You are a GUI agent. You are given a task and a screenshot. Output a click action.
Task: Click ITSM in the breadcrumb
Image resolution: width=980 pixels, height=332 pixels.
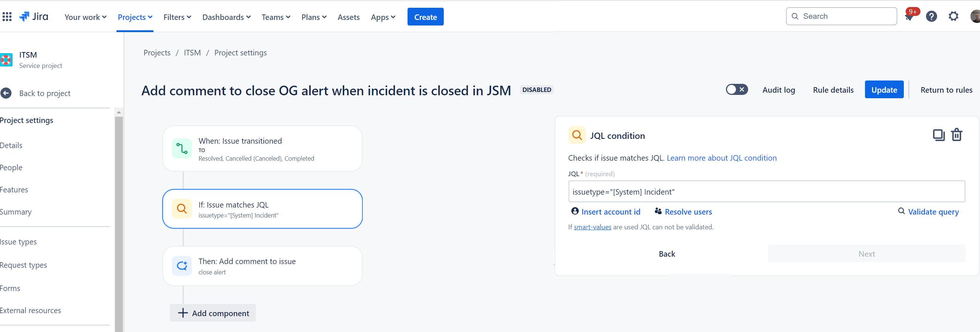pyautogui.click(x=192, y=53)
